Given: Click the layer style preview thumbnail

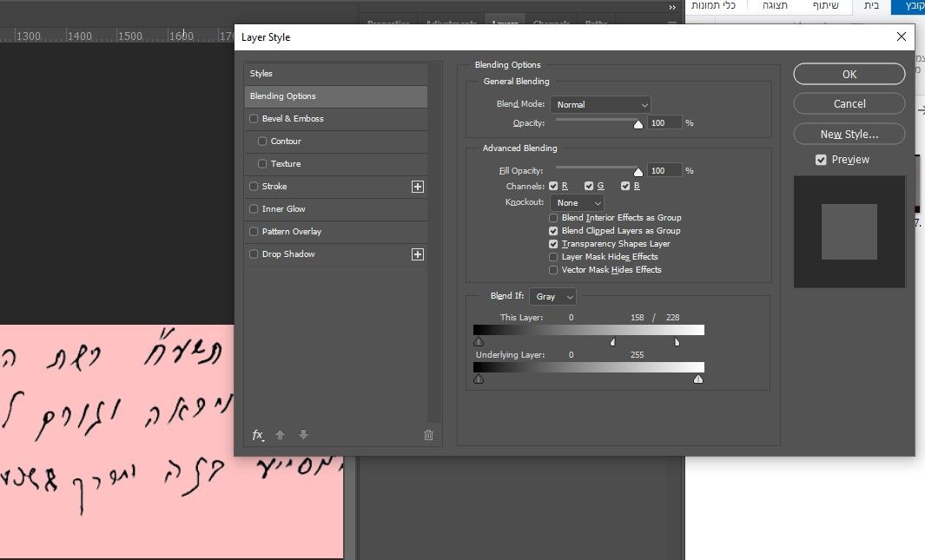Looking at the screenshot, I should pos(849,232).
